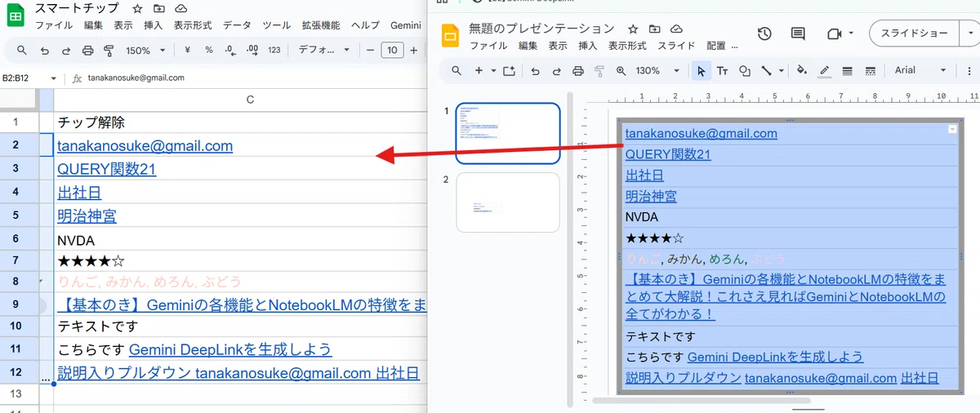The width and height of the screenshot is (980, 413).
Task: Open border weight menu in Slides
Action: pos(848,71)
